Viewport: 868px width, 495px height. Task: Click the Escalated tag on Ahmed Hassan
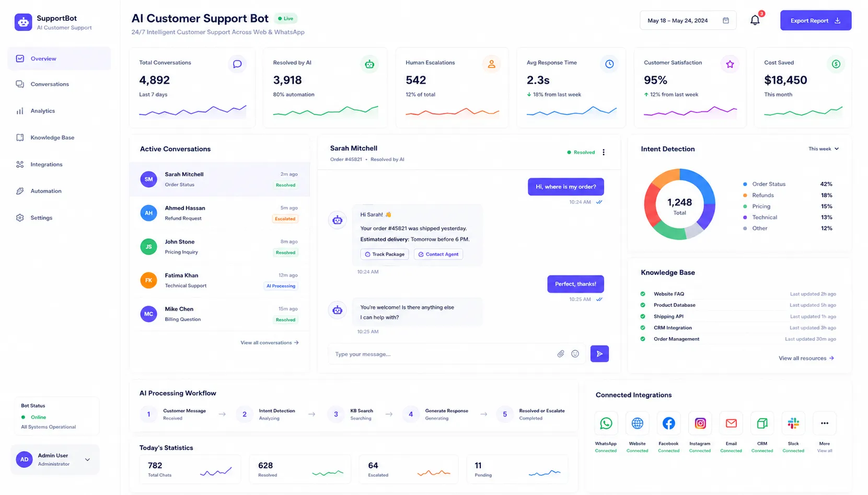point(285,218)
